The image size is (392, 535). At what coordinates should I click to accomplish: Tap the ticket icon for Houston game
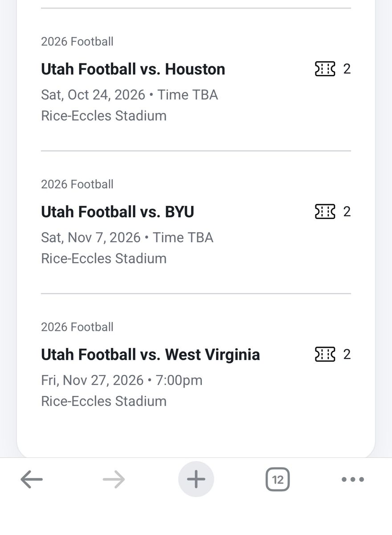(x=325, y=69)
